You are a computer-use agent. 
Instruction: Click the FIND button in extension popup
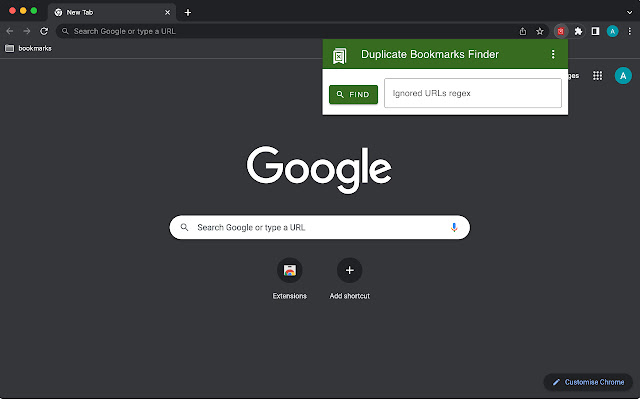(x=353, y=94)
